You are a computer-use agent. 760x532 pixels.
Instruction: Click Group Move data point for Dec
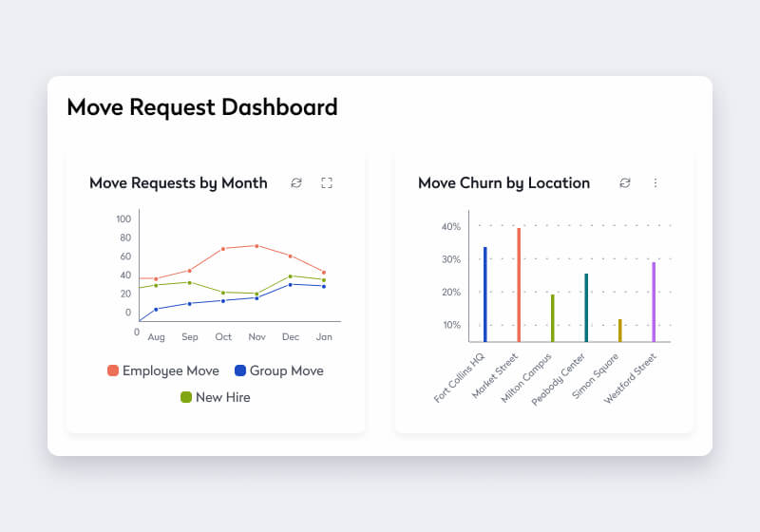coord(291,284)
